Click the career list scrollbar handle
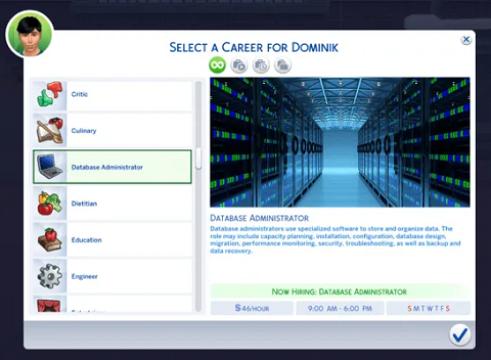491x360 pixels. click(198, 159)
